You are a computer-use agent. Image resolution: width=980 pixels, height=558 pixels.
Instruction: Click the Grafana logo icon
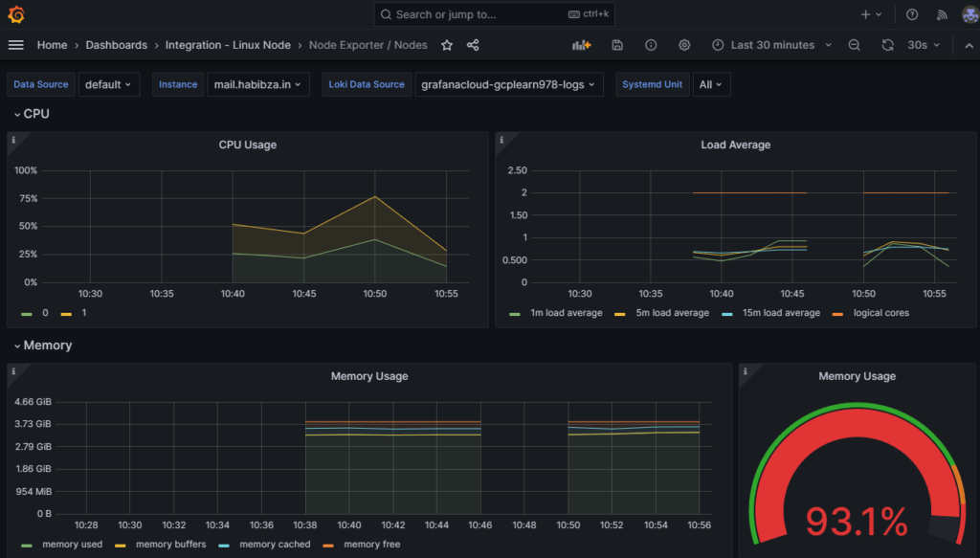click(16, 14)
